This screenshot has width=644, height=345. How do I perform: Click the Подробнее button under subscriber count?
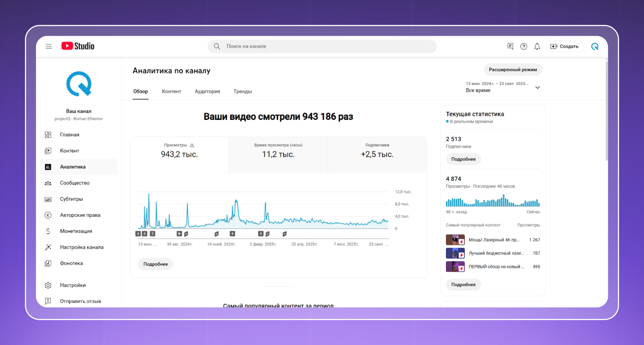(x=463, y=159)
